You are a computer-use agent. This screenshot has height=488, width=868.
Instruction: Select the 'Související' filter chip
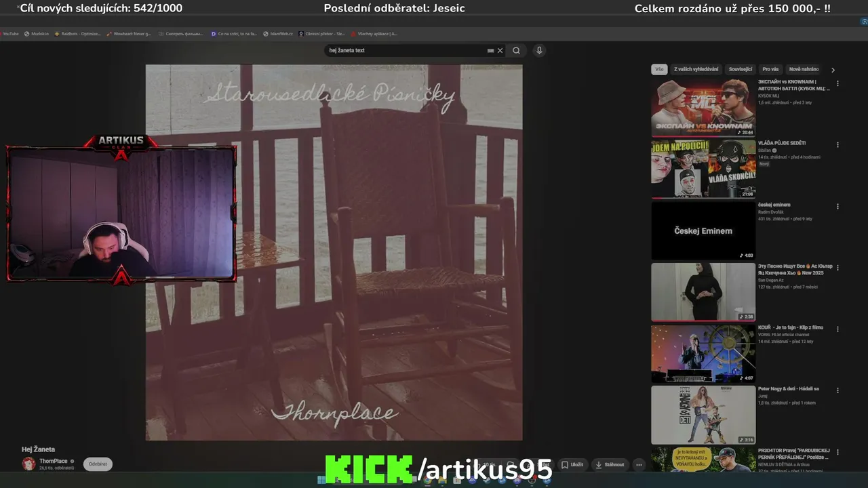[x=740, y=69]
